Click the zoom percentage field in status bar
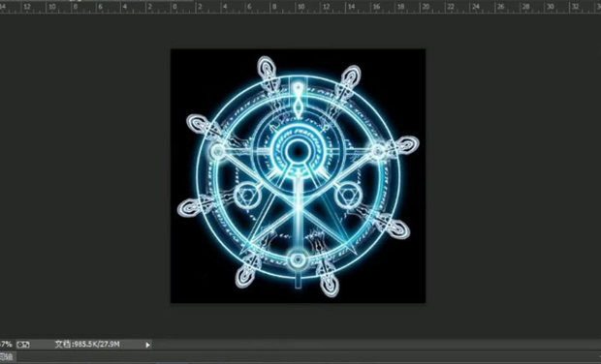The height and width of the screenshot is (364, 601). tap(6, 344)
